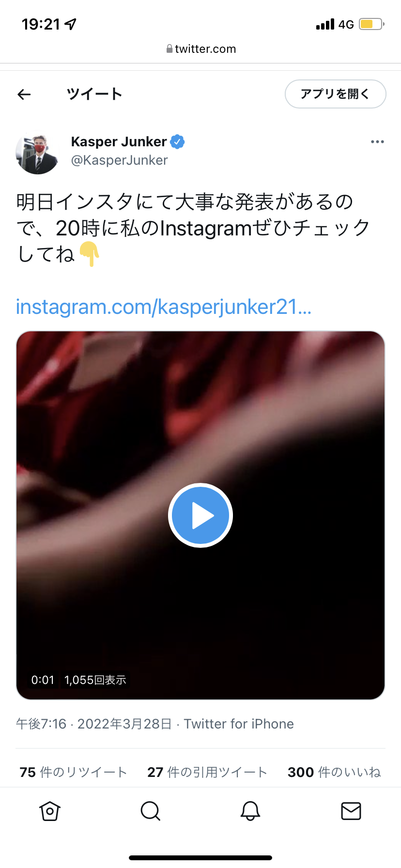Image resolution: width=401 pixels, height=868 pixels.
Task: Tap the Kasper Junker display name
Action: point(119,141)
